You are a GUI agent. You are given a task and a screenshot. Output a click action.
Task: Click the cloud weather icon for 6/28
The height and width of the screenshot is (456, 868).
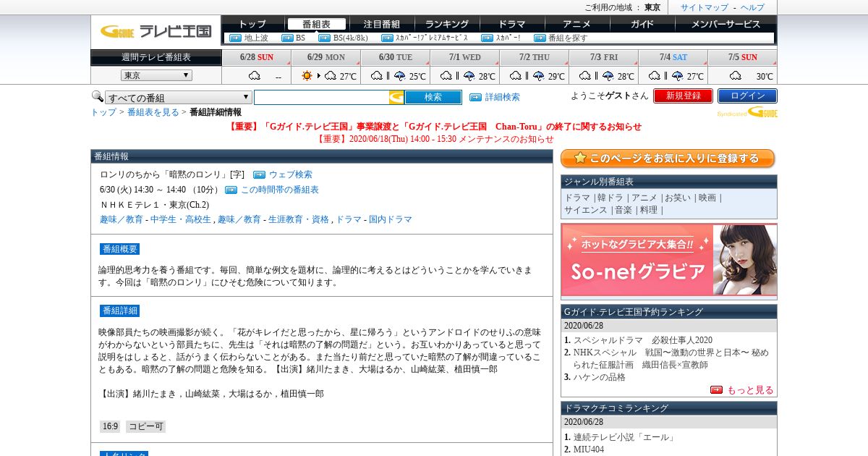(x=255, y=75)
